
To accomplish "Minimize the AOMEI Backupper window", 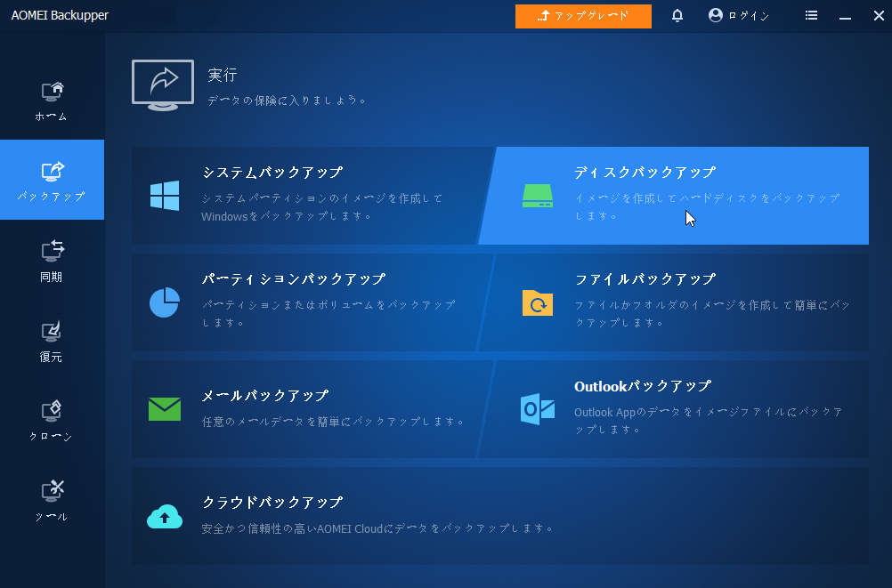I will click(x=846, y=16).
